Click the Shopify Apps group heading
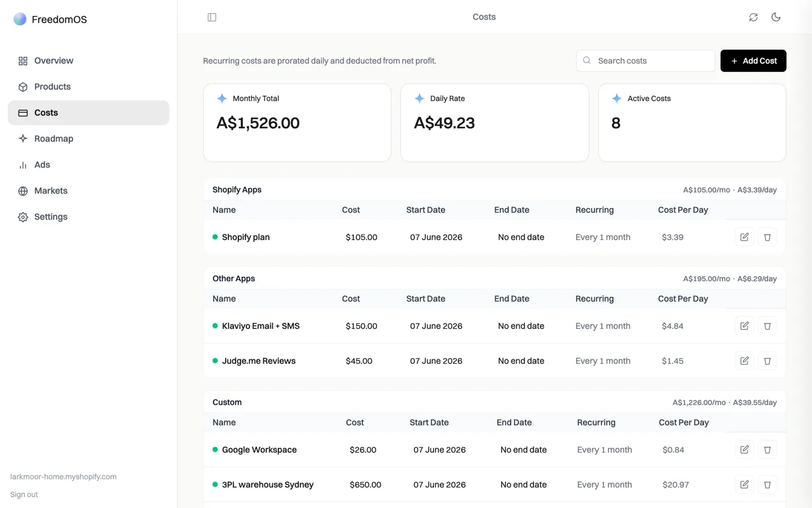Image resolution: width=812 pixels, height=508 pixels. (237, 190)
